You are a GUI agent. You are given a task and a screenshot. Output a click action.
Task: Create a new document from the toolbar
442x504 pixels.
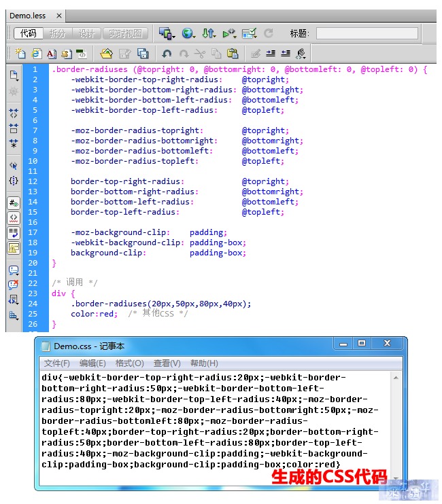[x=20, y=53]
